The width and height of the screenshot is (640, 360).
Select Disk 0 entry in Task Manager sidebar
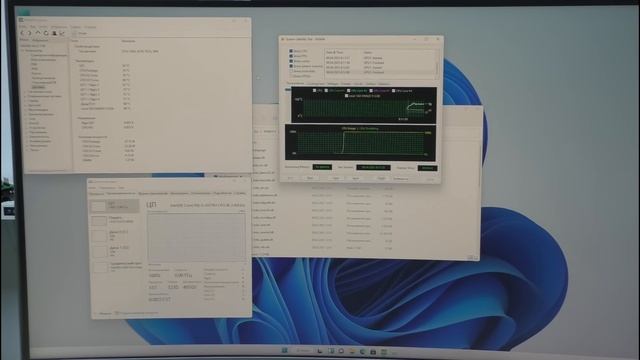click(114, 236)
